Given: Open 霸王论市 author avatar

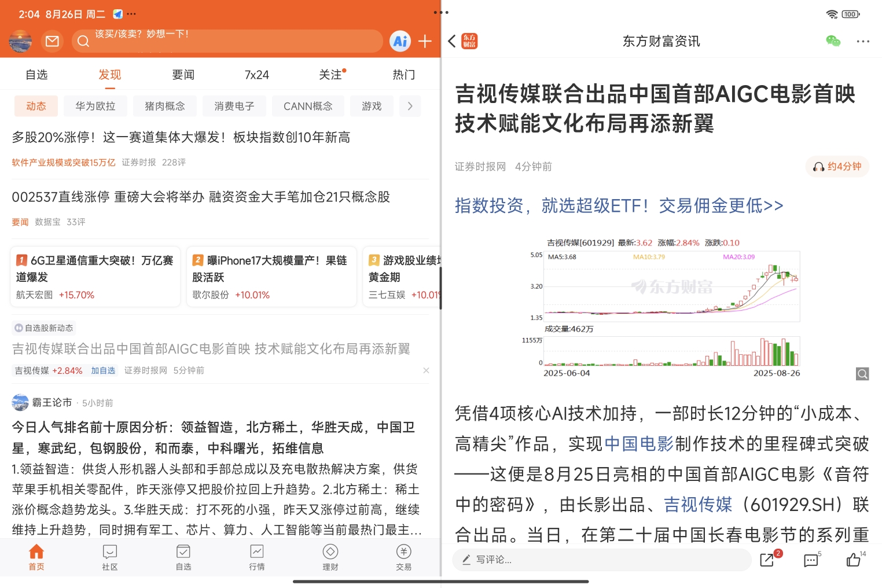Looking at the screenshot, I should 20,402.
